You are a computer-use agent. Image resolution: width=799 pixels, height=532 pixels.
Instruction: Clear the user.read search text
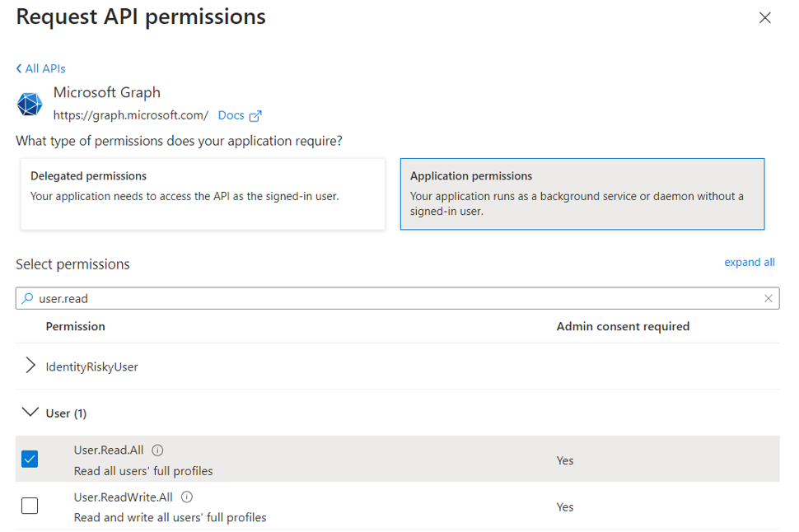768,298
